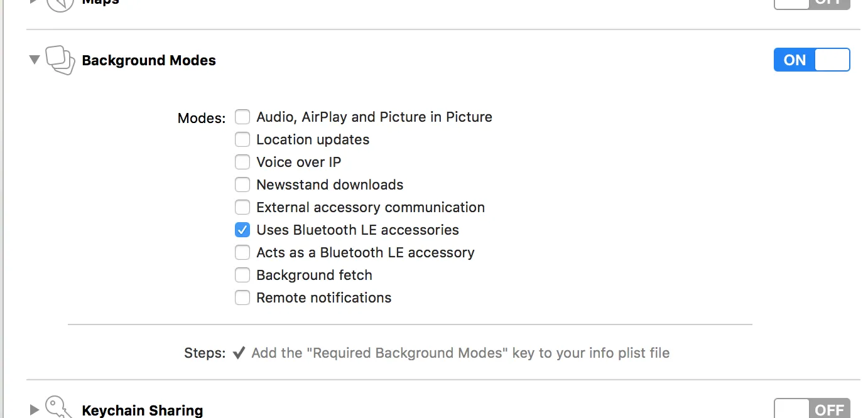Click the Maps capability icon
The height and width of the screenshot is (418, 868).
60,3
